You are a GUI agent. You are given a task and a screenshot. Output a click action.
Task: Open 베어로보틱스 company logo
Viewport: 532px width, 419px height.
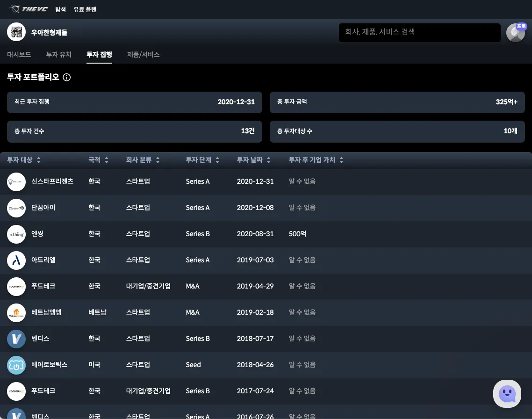[16, 365]
